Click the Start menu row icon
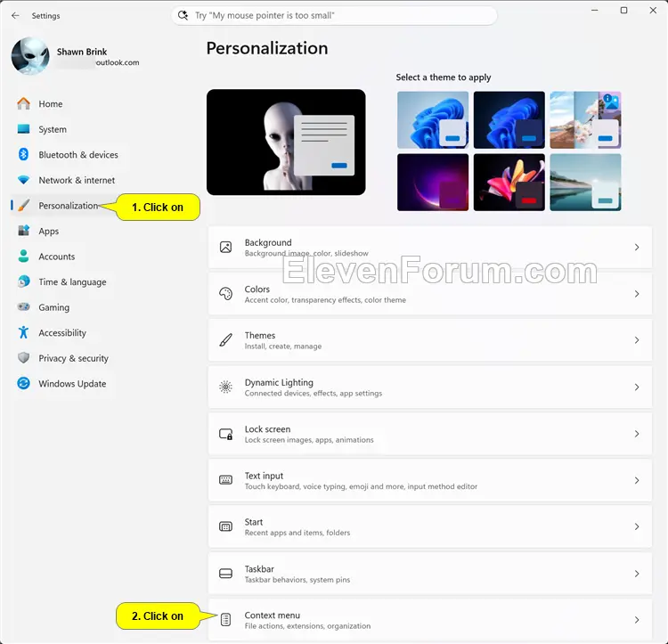The height and width of the screenshot is (644, 668). point(226,527)
